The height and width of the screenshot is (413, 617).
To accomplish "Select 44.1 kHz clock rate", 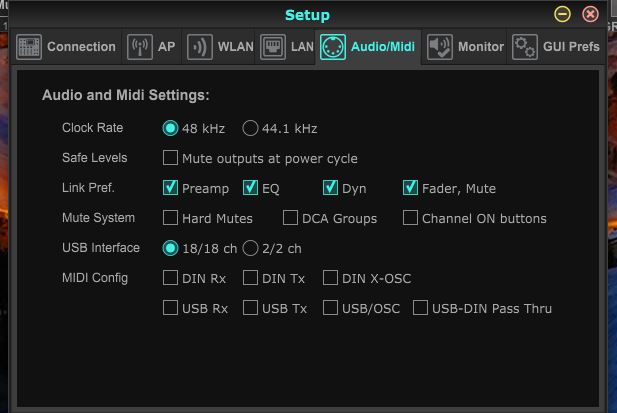I will (x=250, y=128).
